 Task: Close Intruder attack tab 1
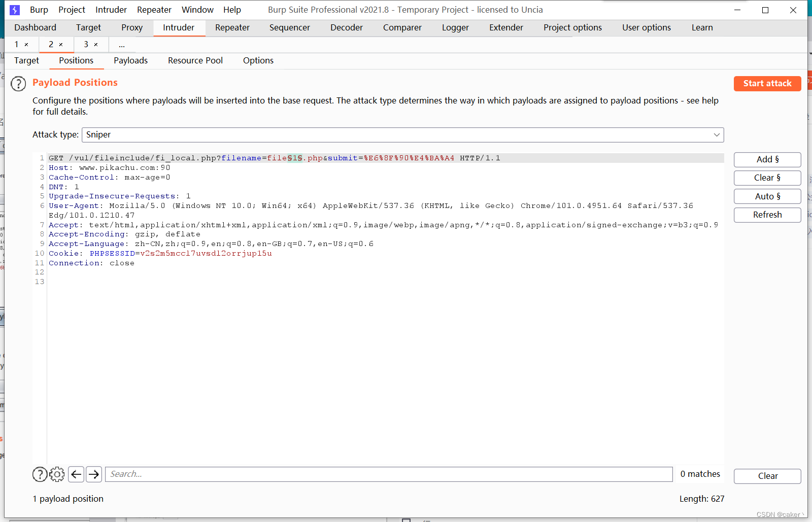coord(26,45)
